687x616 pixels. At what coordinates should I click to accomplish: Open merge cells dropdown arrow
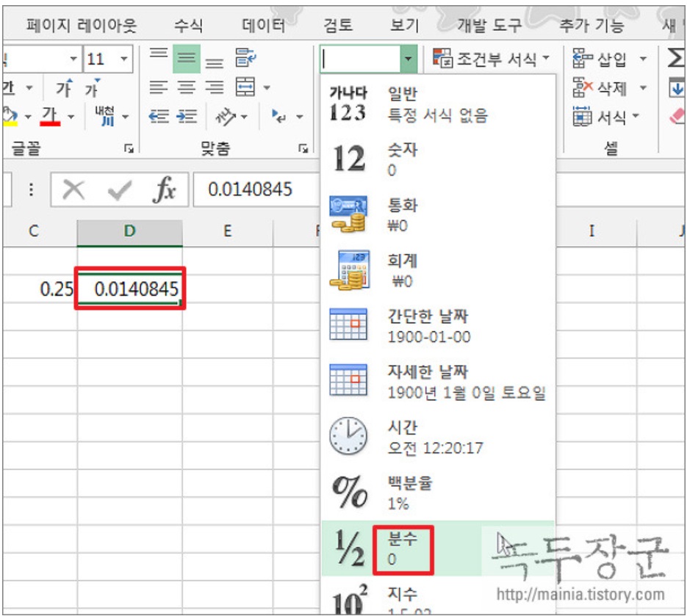pos(267,87)
